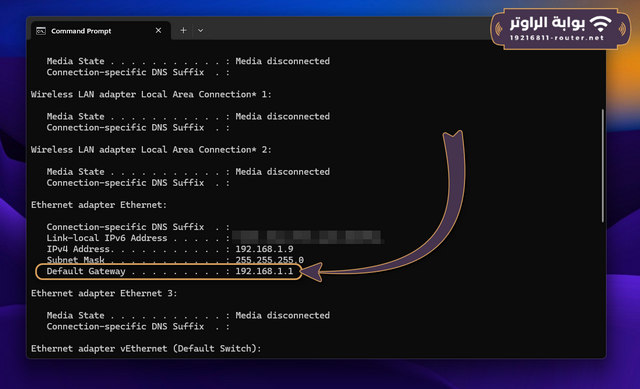This screenshot has height=389, width=640.
Task: Click 'Connection-specific DNS Suffix' under Ethernet adapter Ethernet
Action: [125, 227]
